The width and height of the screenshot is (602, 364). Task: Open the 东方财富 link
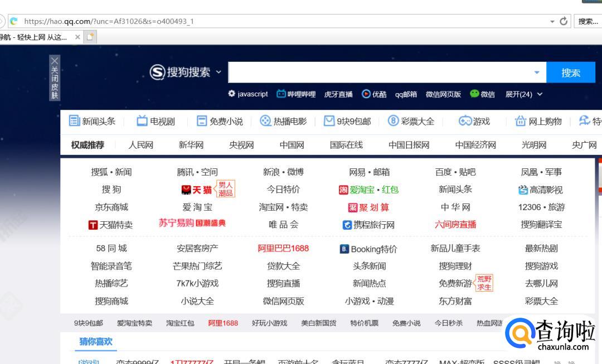point(455,301)
